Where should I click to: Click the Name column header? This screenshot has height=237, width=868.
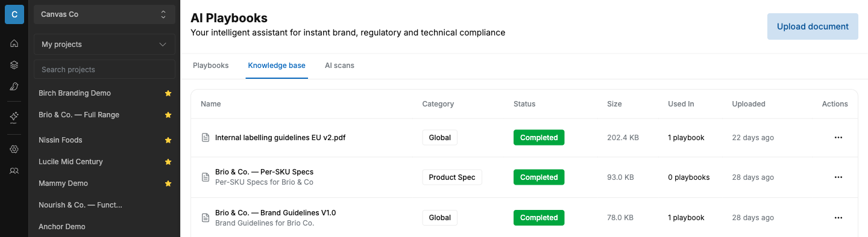tap(211, 104)
